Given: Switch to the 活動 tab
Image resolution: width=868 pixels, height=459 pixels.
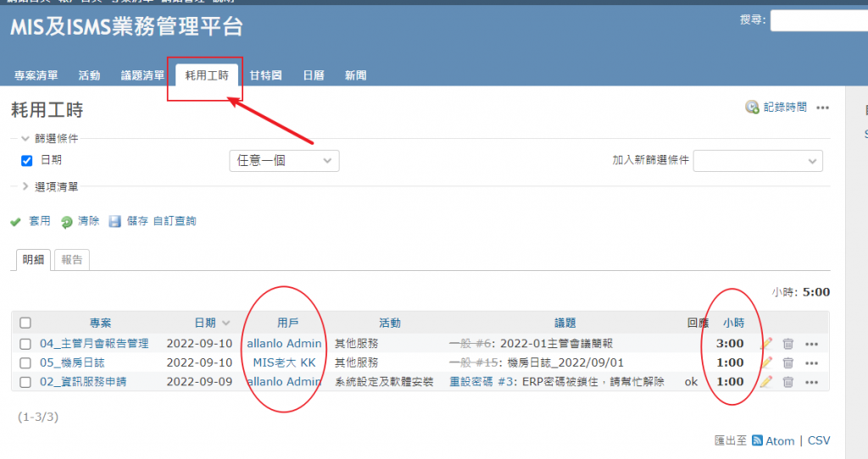Looking at the screenshot, I should tap(89, 75).
